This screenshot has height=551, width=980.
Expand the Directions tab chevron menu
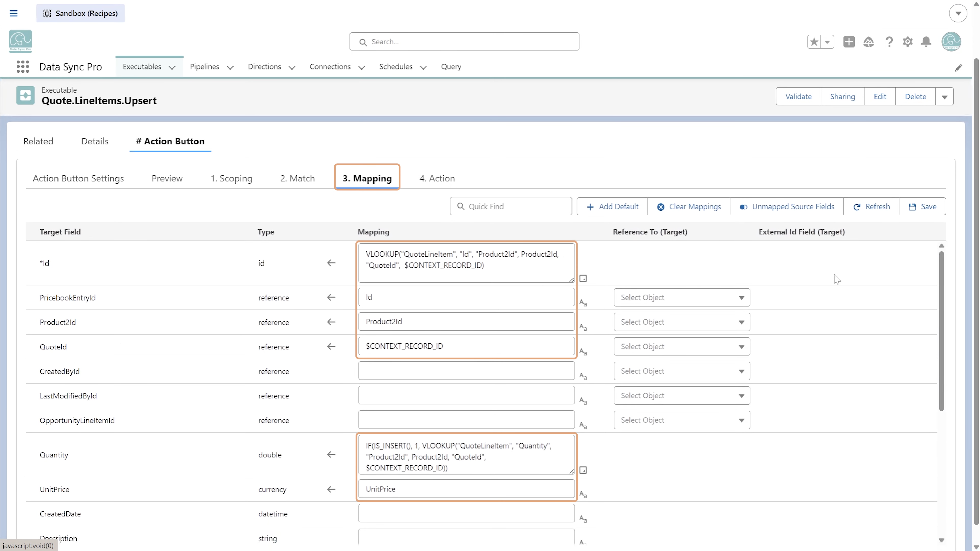point(292,68)
